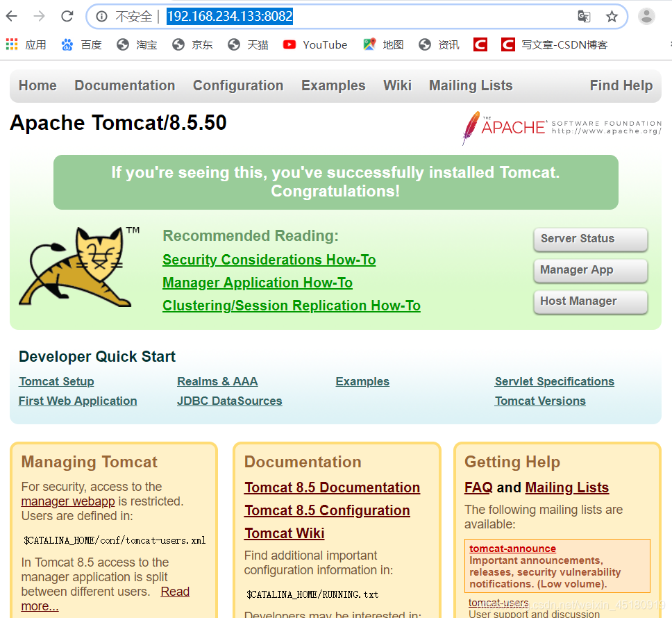Open the user profile avatar icon
This screenshot has width=672, height=618.
pyautogui.click(x=646, y=16)
